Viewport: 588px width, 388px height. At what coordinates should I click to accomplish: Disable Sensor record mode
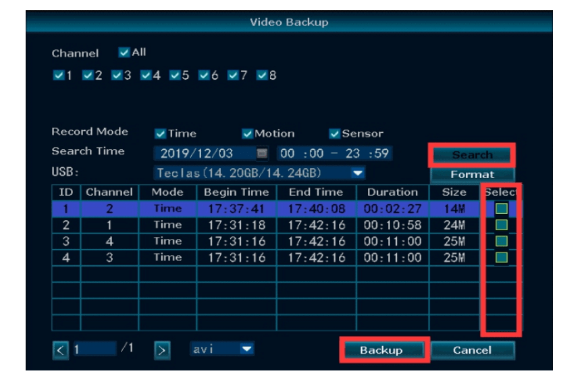[x=334, y=134]
